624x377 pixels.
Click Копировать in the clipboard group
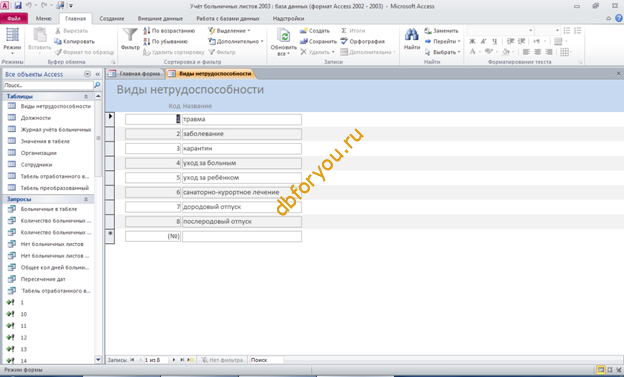tap(75, 41)
